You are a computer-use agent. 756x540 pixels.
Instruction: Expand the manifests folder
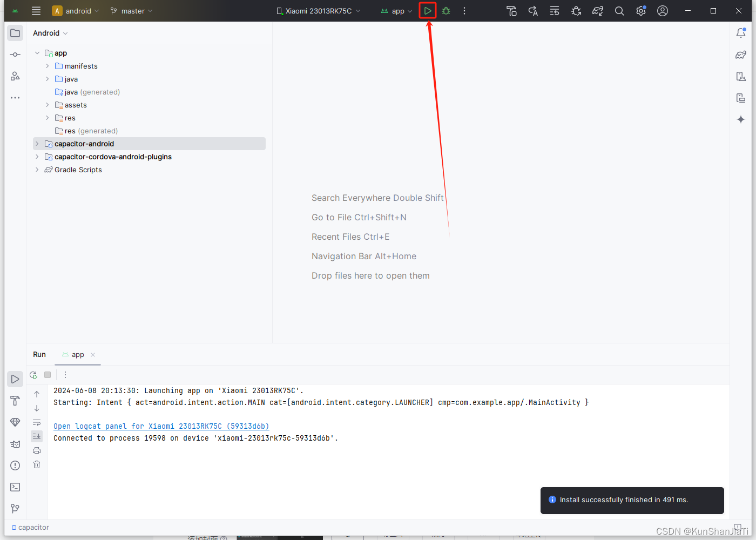coord(48,66)
